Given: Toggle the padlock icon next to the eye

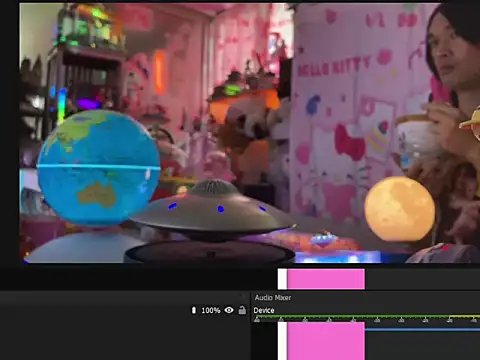Looking at the screenshot, I should click(242, 310).
